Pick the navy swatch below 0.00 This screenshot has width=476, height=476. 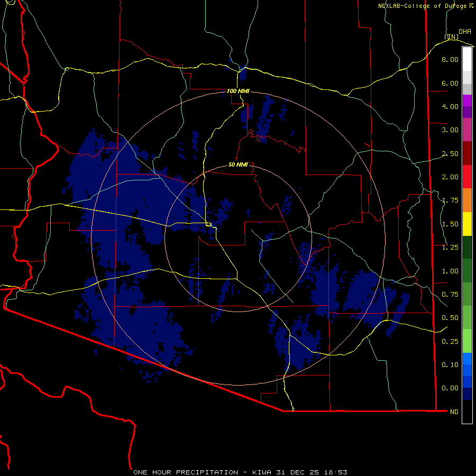467,394
